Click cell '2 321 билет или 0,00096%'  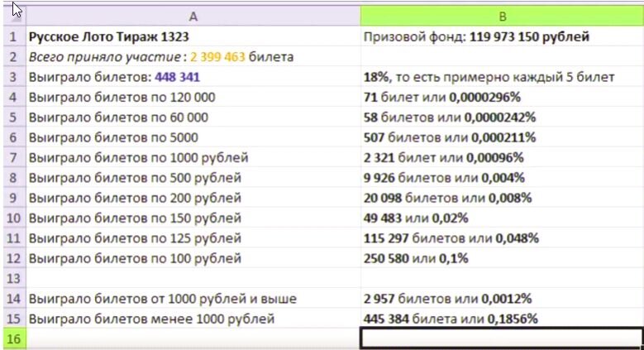pyautogui.click(x=502, y=157)
